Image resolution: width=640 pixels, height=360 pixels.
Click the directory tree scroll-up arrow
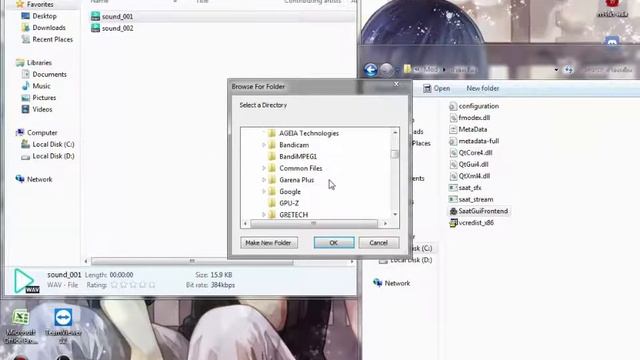(395, 132)
